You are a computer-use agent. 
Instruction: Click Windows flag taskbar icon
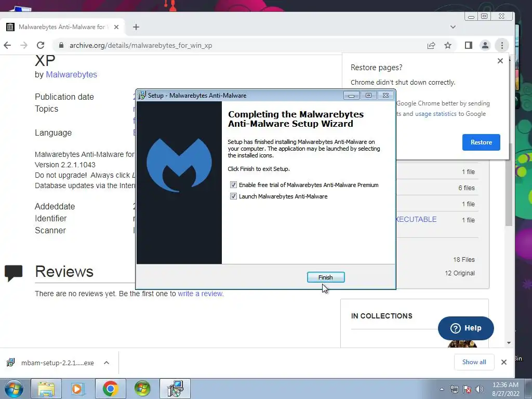coord(142,389)
